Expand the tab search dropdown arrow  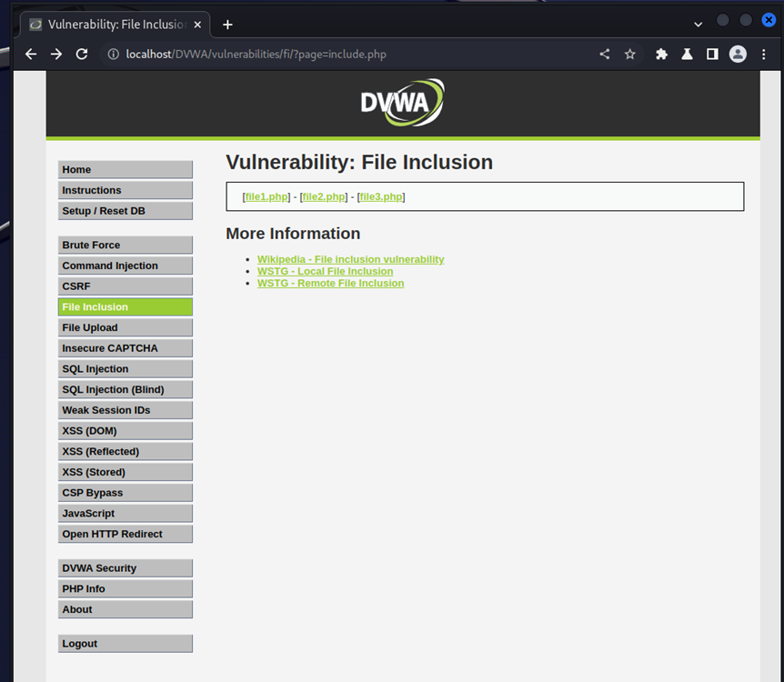pyautogui.click(x=698, y=24)
